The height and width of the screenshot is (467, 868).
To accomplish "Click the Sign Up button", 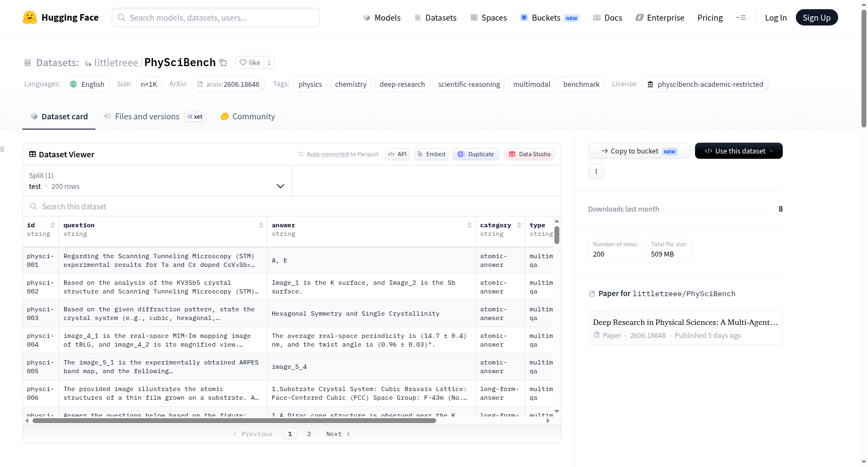I will coord(816,17).
